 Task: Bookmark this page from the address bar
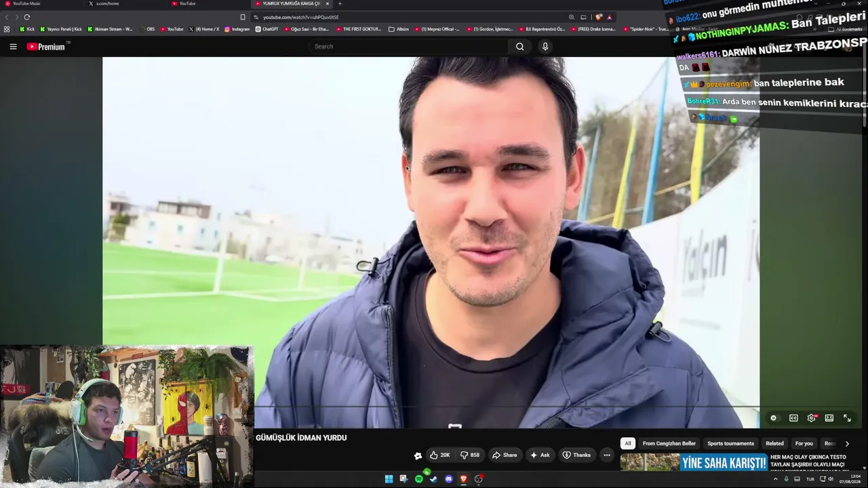(243, 17)
